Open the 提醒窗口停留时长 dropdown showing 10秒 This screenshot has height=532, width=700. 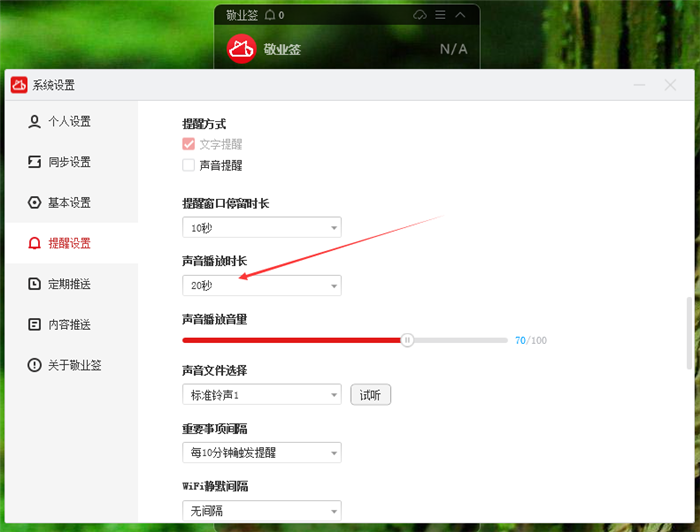pos(262,228)
